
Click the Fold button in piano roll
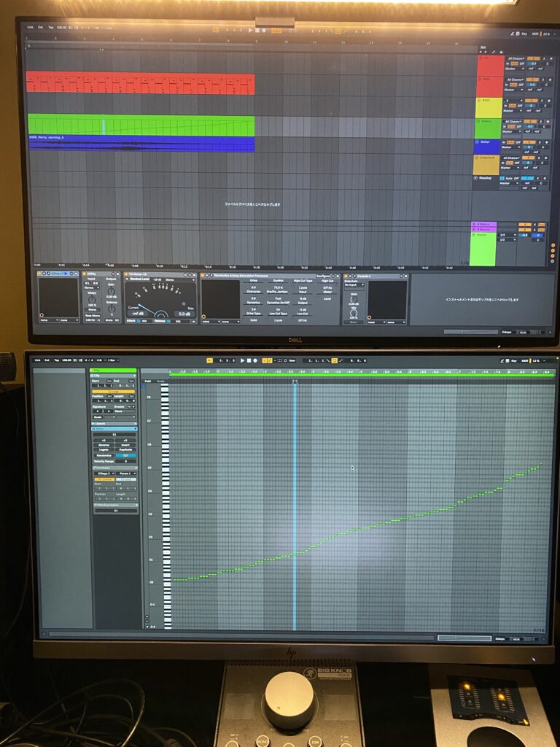pos(147,381)
